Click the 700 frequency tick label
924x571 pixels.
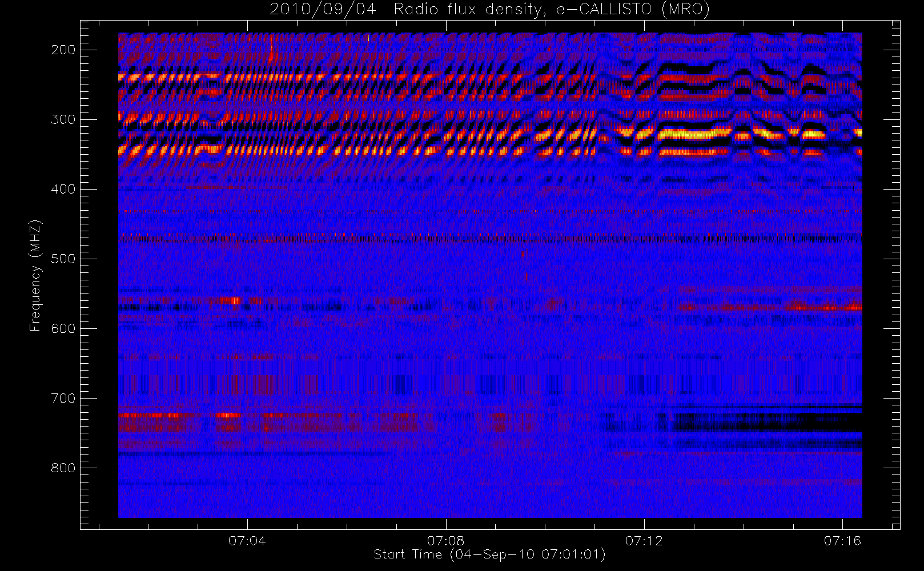(63, 398)
